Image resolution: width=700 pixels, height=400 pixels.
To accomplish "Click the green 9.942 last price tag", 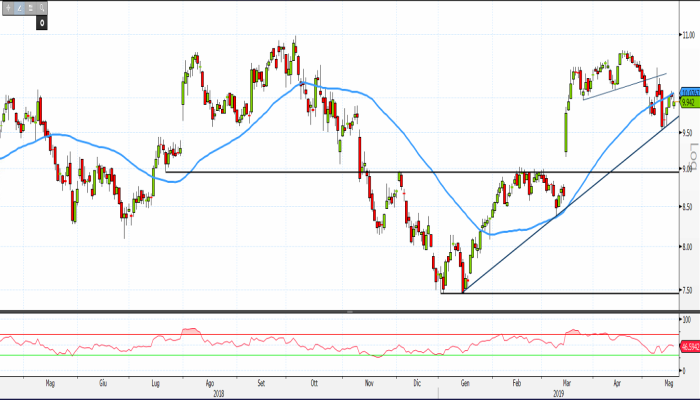I will tap(688, 101).
